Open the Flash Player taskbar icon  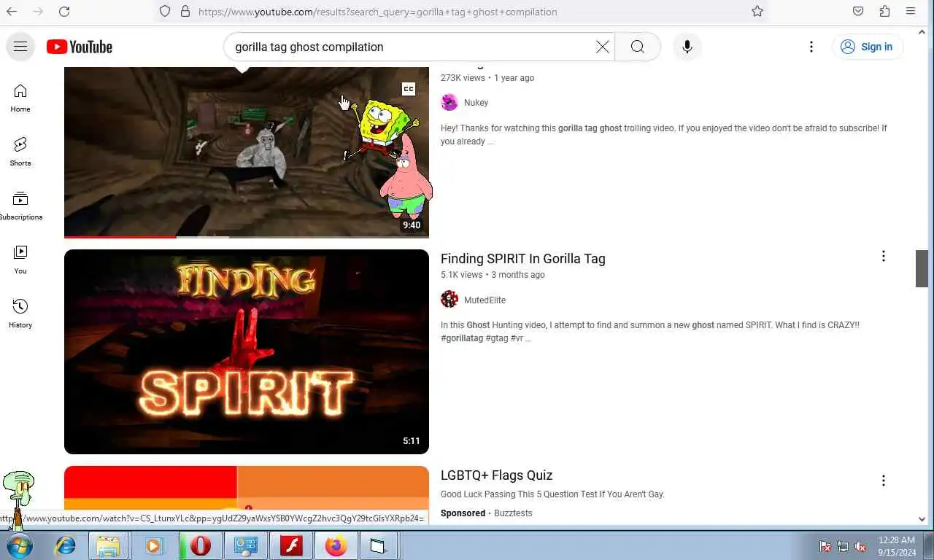[x=291, y=545]
